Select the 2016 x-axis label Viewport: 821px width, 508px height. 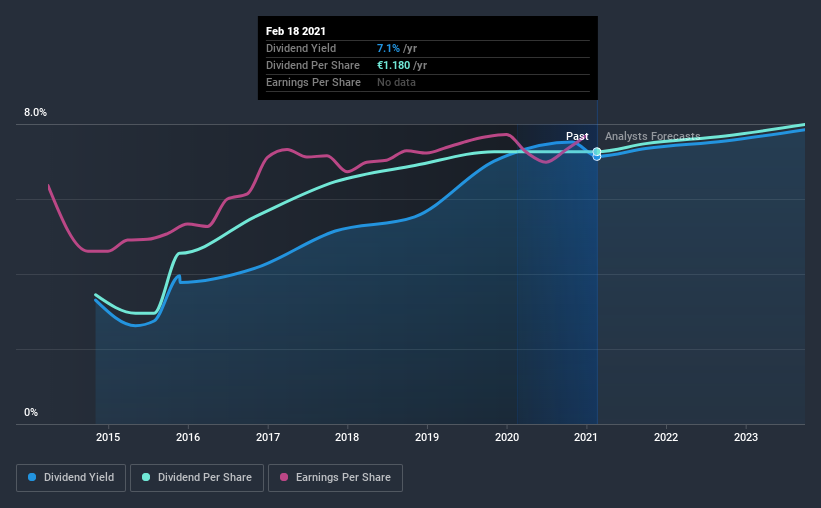(x=188, y=437)
